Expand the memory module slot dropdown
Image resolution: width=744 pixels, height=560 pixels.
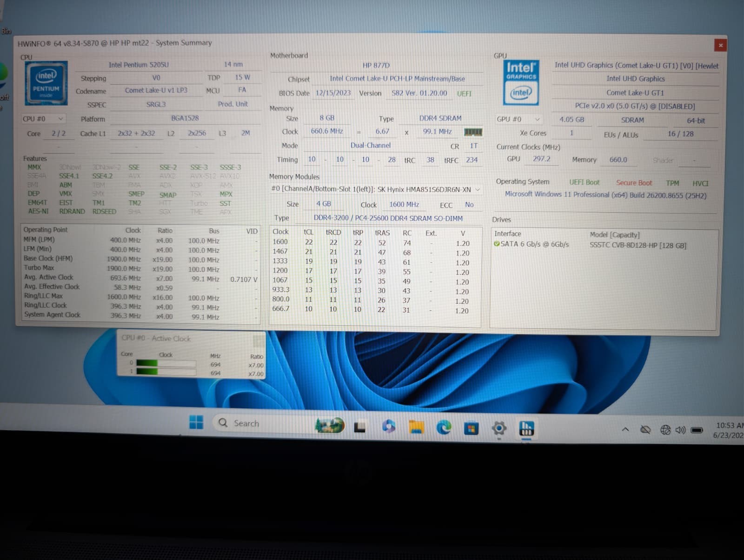click(376, 189)
